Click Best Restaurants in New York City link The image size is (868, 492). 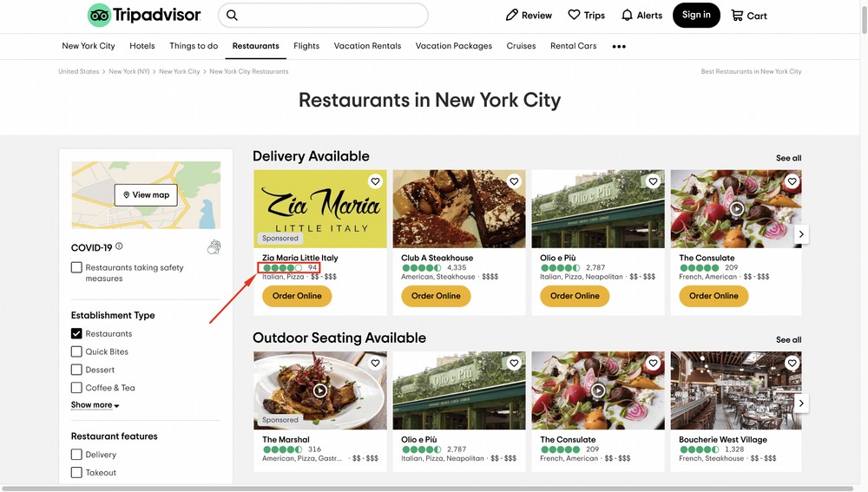click(751, 71)
